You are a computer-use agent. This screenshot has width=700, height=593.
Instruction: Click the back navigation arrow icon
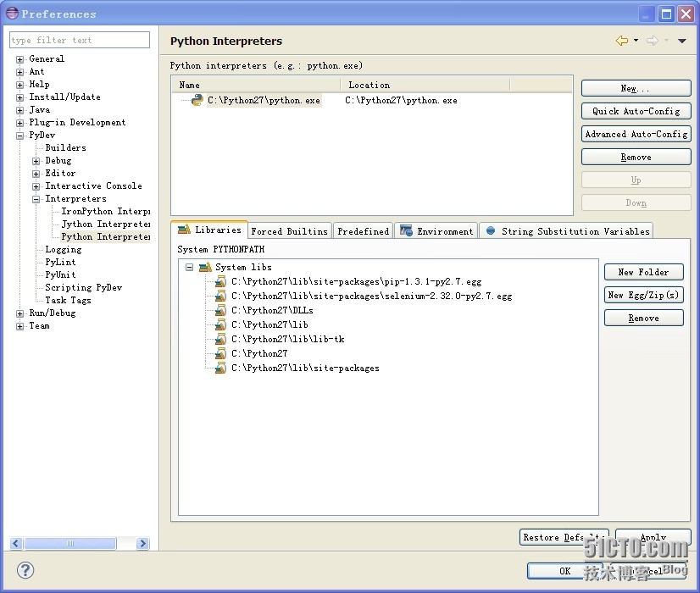[621, 41]
